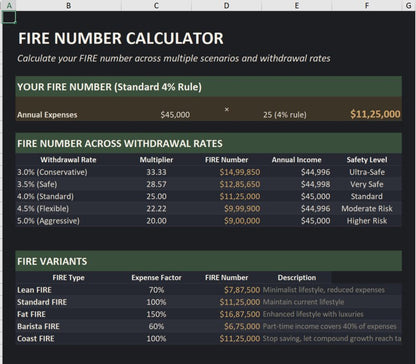The width and height of the screenshot is (416, 364).
Task: Click the Part-time income description cell
Action: point(330,326)
